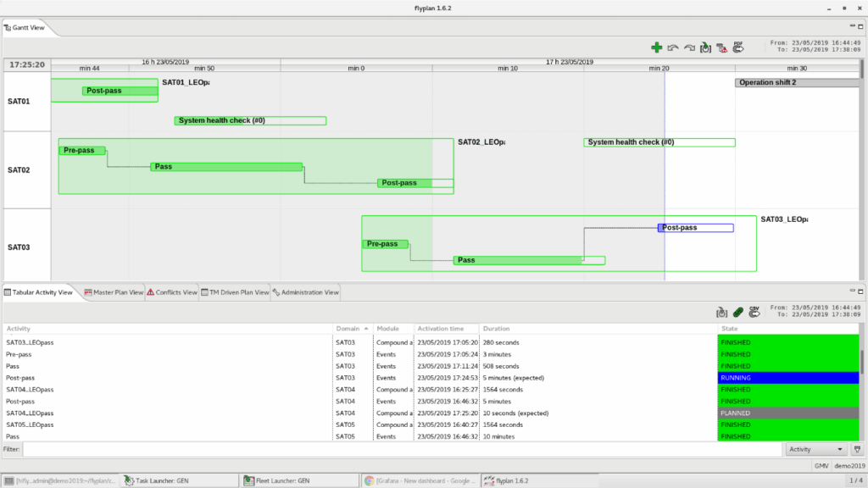
Task: Click the SAT04 Post-pass 5 minutes row
Action: [x=431, y=402]
